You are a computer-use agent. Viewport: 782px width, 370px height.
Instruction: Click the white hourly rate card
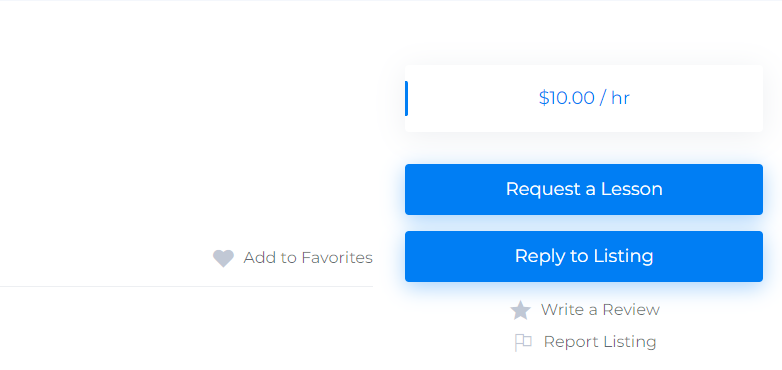pyautogui.click(x=584, y=98)
